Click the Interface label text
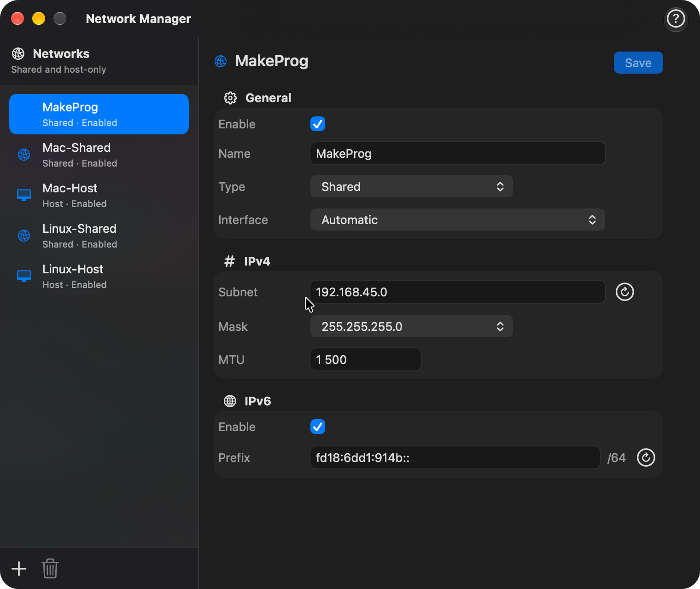This screenshot has width=700, height=589. click(243, 220)
